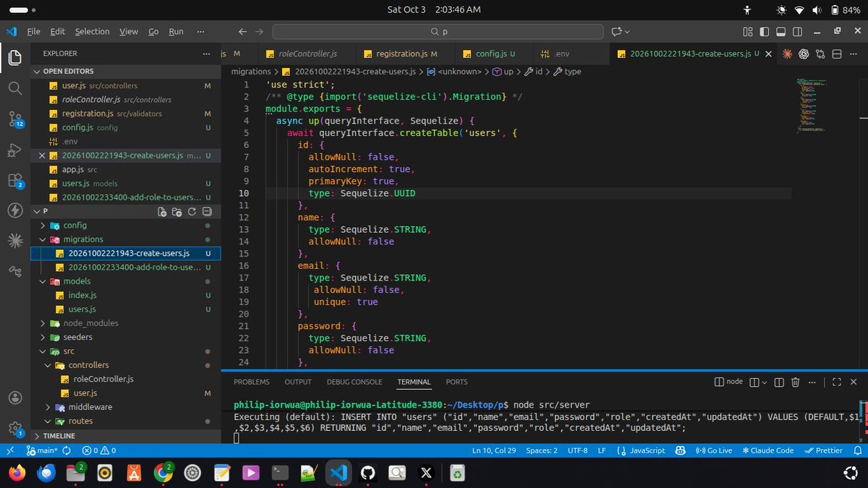Expand the TIMELINE section
868x488 pixels.
(127, 436)
